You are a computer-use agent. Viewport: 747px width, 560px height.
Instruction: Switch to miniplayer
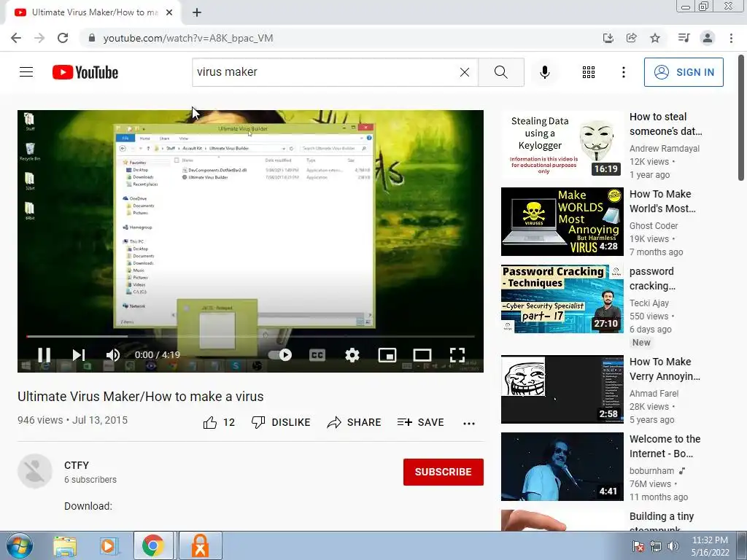(387, 355)
